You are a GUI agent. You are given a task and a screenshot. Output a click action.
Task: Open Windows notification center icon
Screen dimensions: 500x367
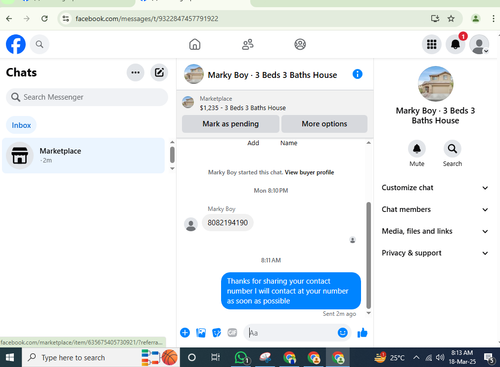489,358
